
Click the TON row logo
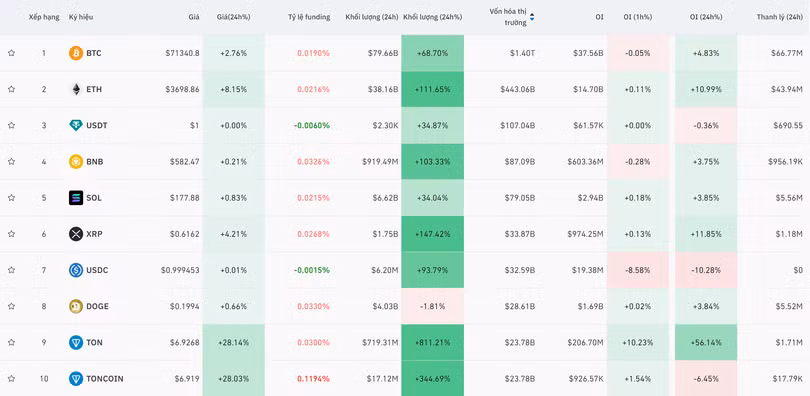coord(76,342)
